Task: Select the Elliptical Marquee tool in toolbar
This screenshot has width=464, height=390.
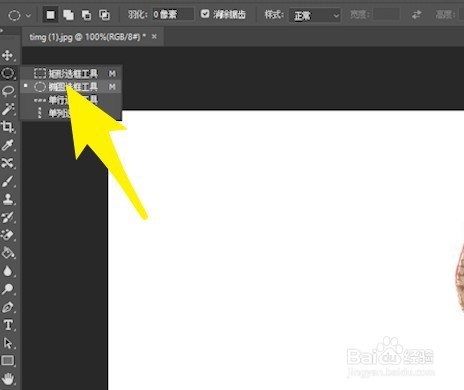Action: tap(8, 73)
